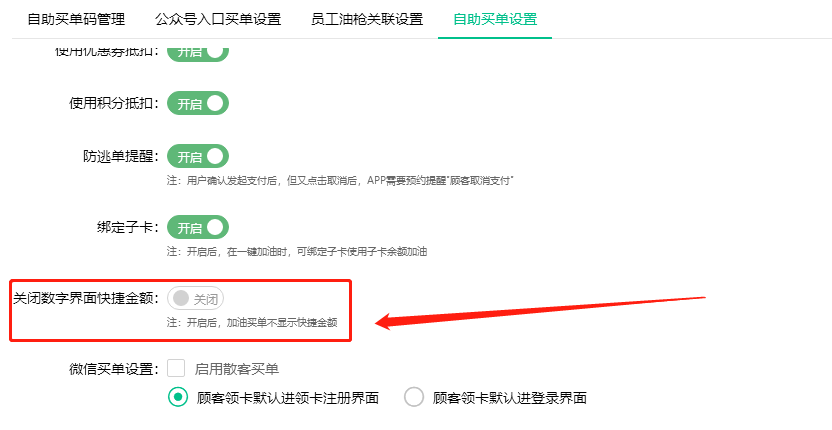Select radio 顾客领卡默认进领卡注册界面
Screen dimensions: 832x430
177,397
